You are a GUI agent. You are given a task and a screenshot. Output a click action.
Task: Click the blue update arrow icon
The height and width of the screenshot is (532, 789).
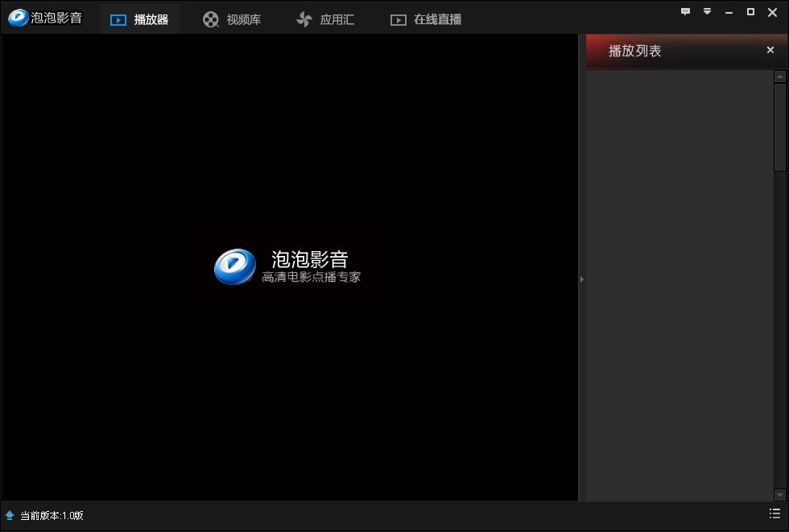pyautogui.click(x=10, y=515)
